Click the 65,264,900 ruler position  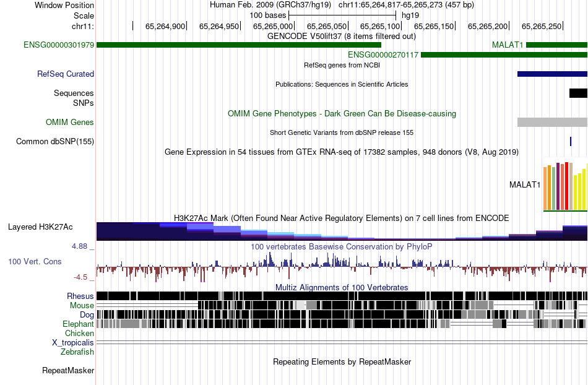(165, 26)
